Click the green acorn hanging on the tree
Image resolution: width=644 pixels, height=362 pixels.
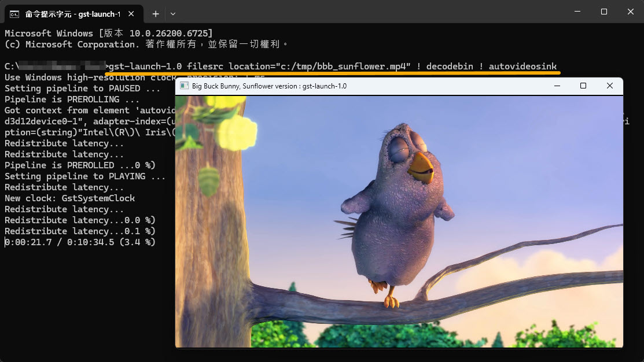(x=208, y=179)
